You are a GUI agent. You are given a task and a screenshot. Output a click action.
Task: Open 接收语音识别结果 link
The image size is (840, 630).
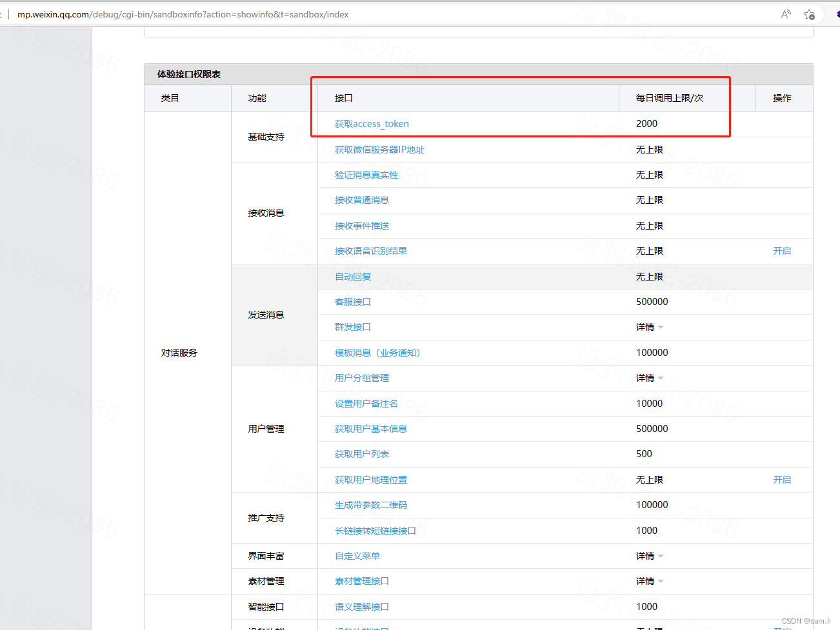tap(371, 251)
